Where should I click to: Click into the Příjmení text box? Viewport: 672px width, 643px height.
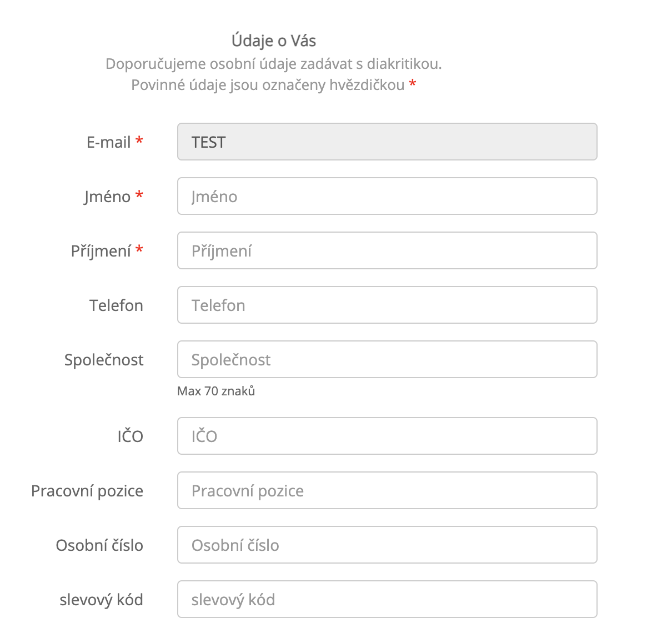pos(387,250)
